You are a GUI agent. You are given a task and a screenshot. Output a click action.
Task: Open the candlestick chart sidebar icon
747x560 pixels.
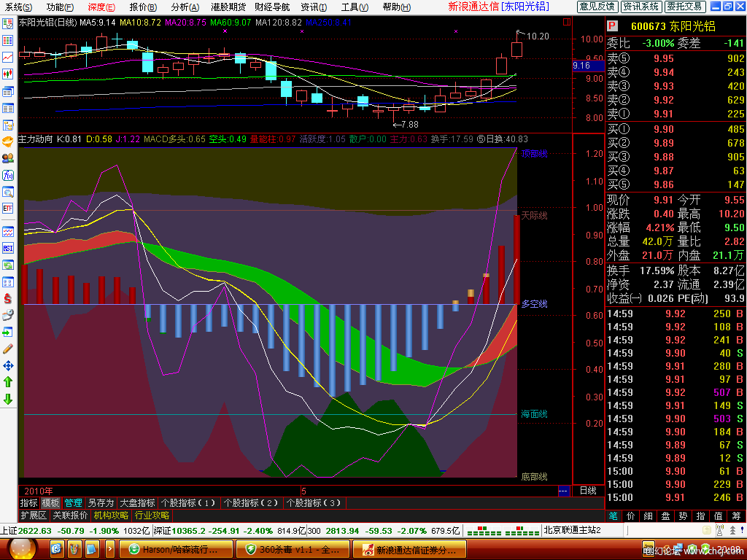click(x=7, y=74)
